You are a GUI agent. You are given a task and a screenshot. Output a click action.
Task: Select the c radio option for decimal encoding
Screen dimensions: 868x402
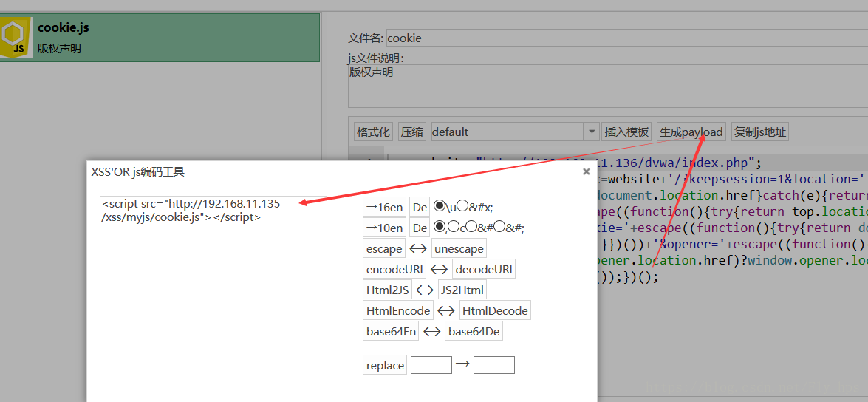pyautogui.click(x=454, y=226)
